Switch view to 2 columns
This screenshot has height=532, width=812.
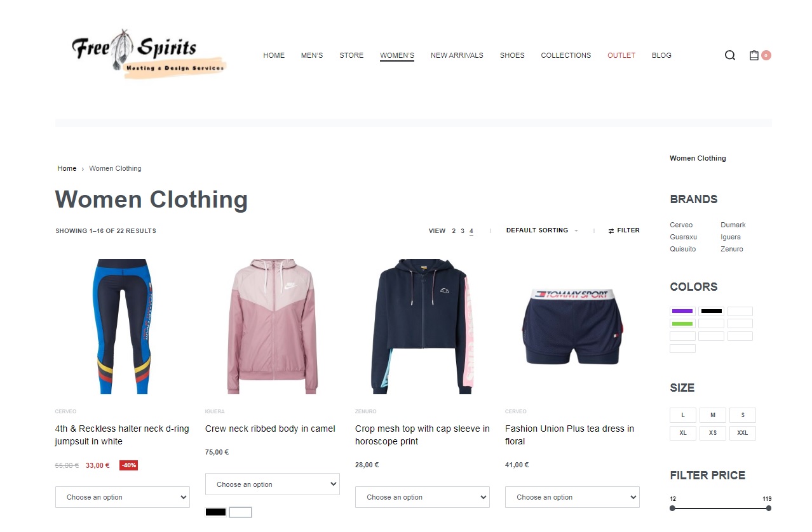click(454, 231)
